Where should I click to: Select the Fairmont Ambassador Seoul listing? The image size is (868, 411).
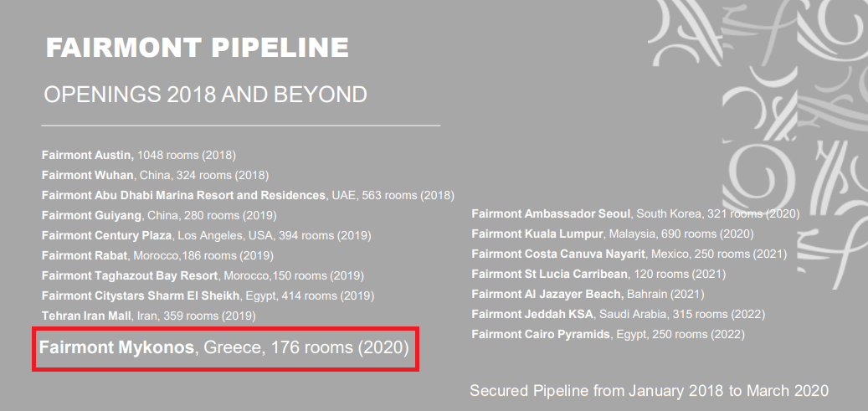tap(635, 213)
